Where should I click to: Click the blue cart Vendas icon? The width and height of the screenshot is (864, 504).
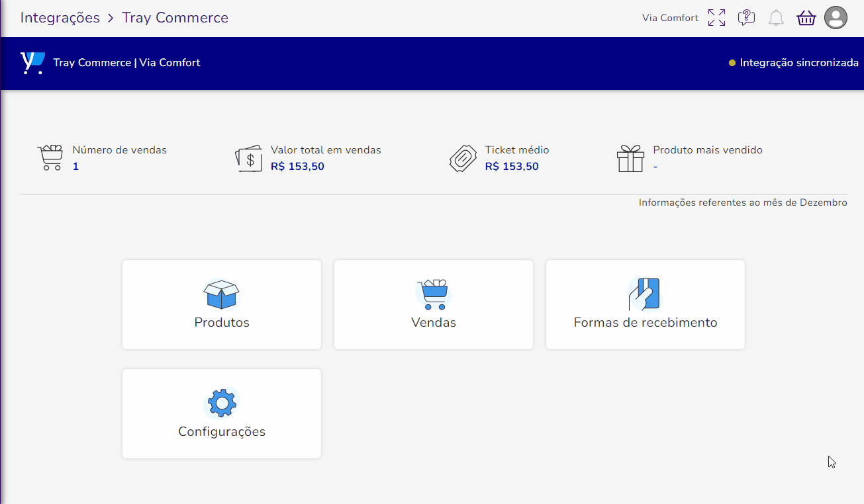[434, 294]
